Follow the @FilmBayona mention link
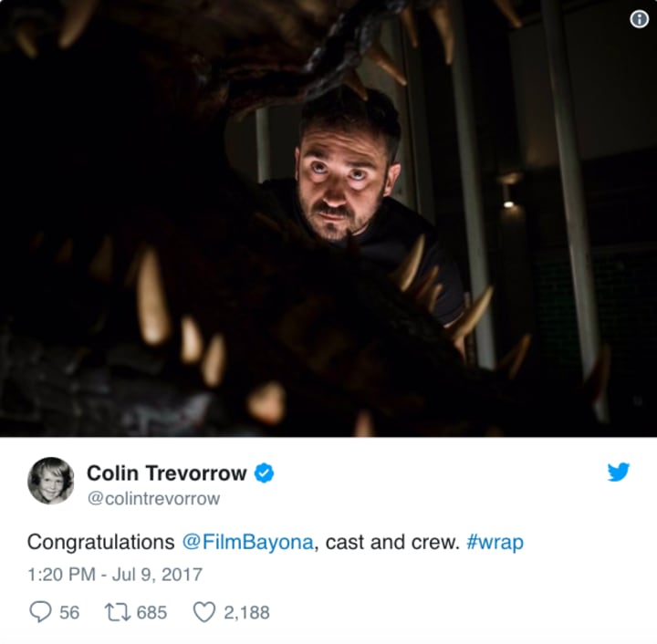This screenshot has height=644, width=657. point(247,542)
